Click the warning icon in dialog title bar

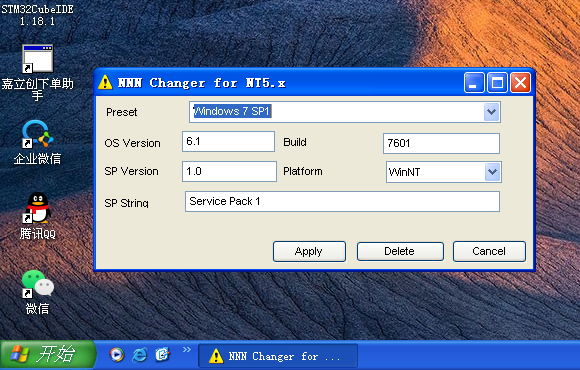[x=105, y=82]
